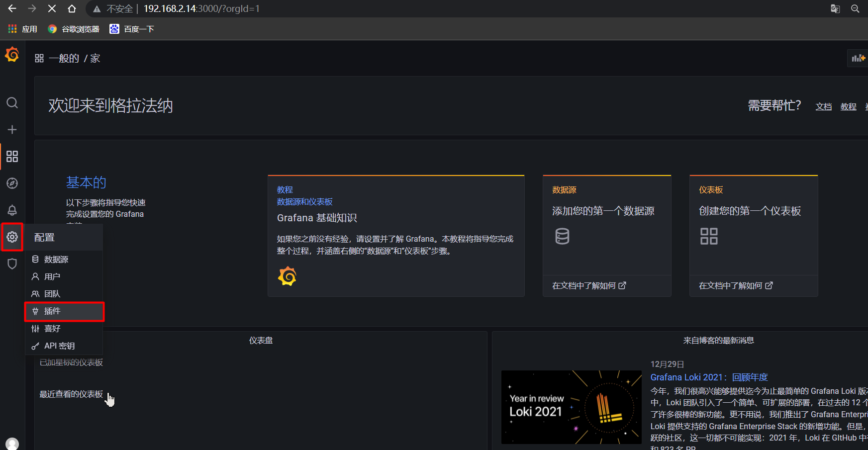
Task: Click 在文档中了解如何 in data source card
Action: 589,285
